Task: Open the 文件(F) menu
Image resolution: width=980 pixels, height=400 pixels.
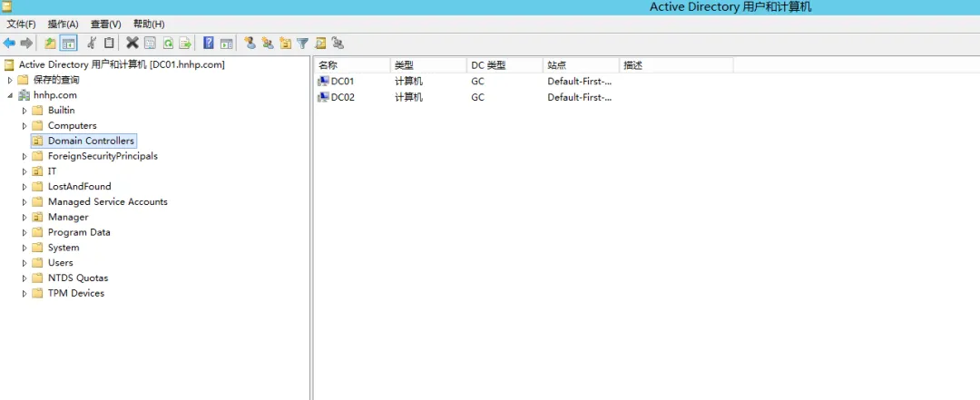Action: coord(21,24)
